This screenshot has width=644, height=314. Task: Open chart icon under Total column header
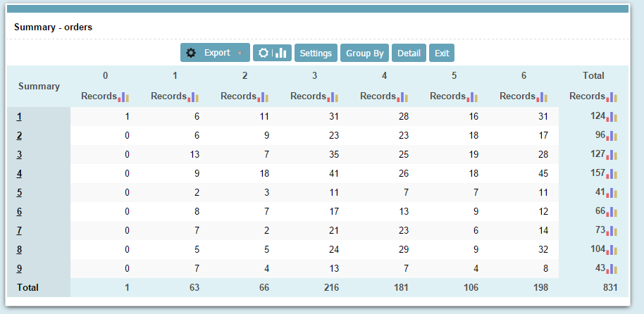tap(611, 97)
